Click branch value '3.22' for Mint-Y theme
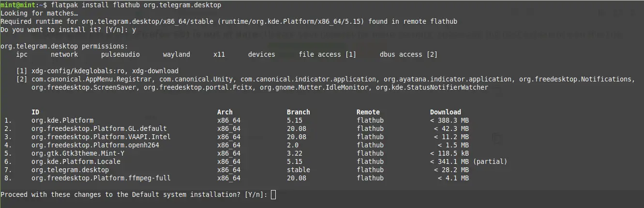The height and width of the screenshot is (208, 644). point(295,153)
